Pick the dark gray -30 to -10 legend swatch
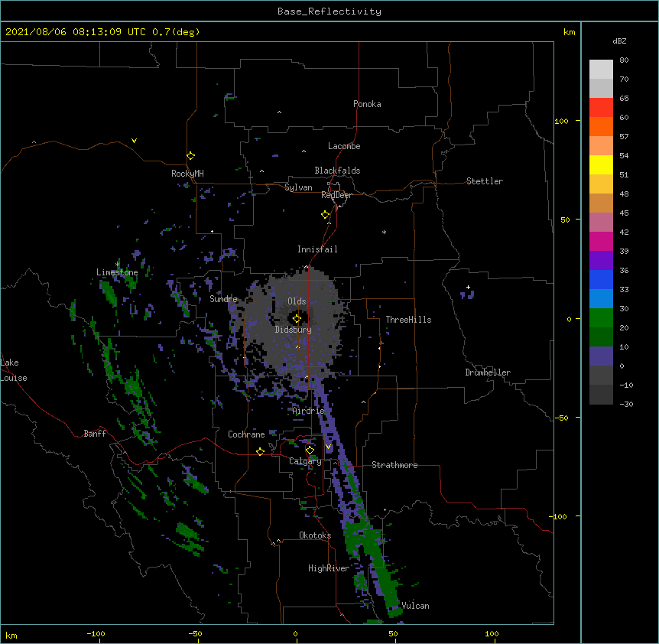This screenshot has width=659, height=644. (601, 395)
